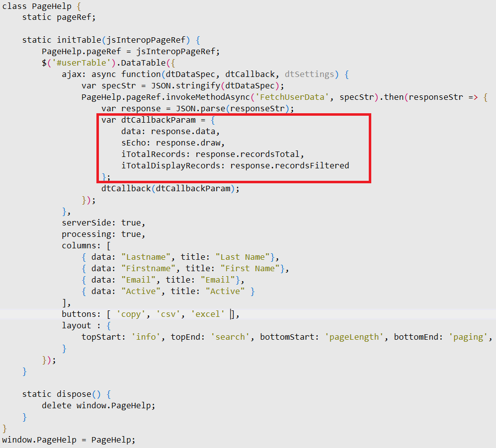Click the 'delete window.PageHelp;' line
Screen dimensions: 496x448
coord(98,406)
